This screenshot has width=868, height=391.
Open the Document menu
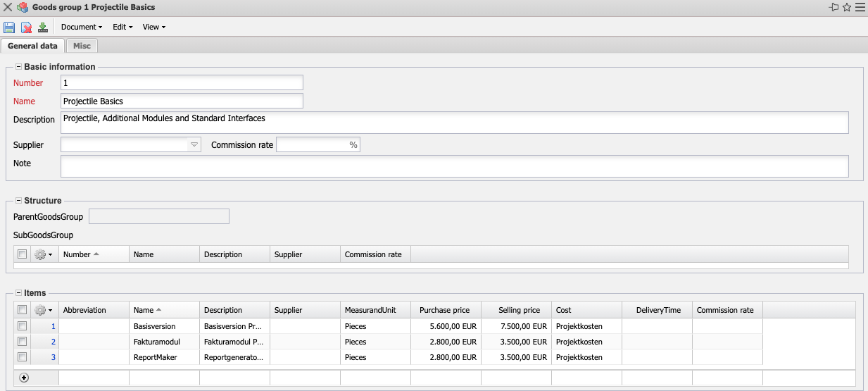tap(81, 27)
